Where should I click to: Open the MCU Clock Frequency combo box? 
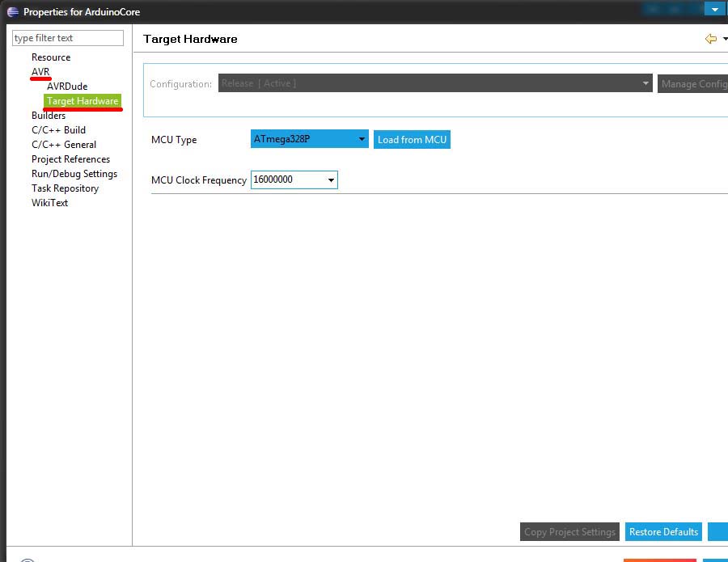click(294, 180)
